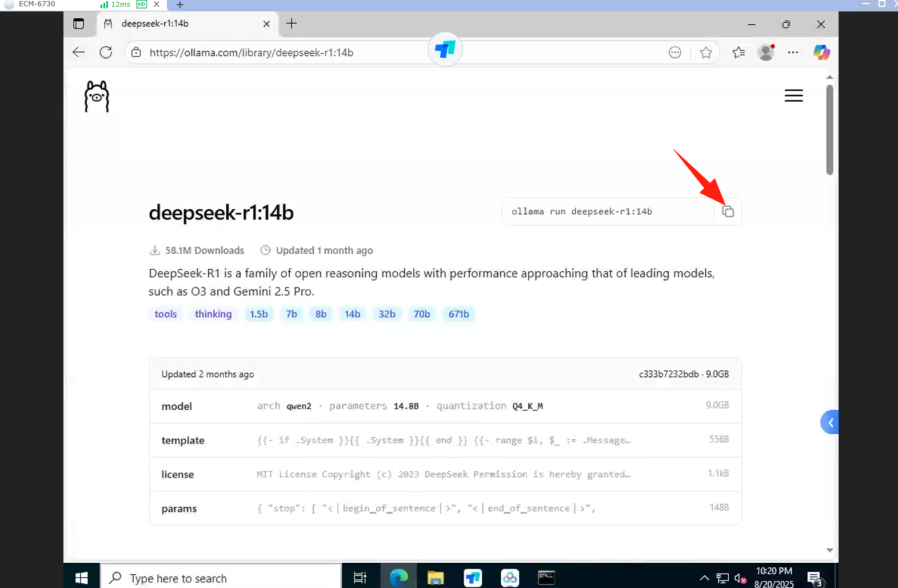Click the scrollbar down arrow

pos(829,550)
